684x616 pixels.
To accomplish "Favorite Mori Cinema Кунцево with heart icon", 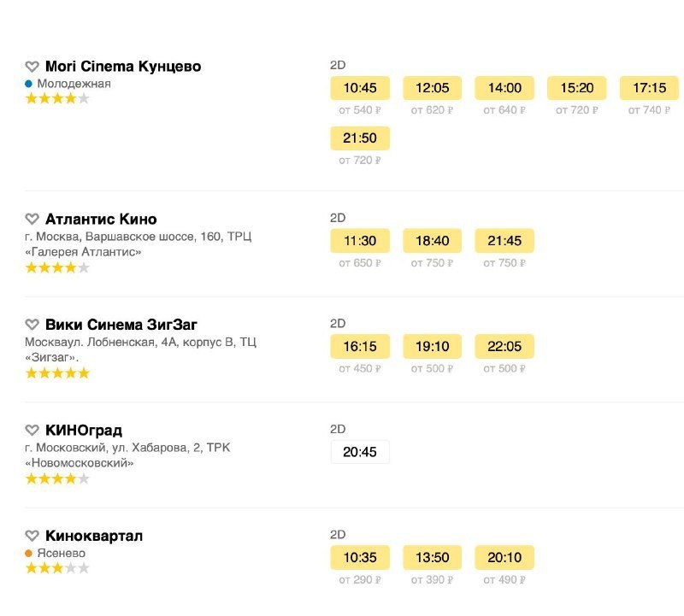I will [x=32, y=67].
